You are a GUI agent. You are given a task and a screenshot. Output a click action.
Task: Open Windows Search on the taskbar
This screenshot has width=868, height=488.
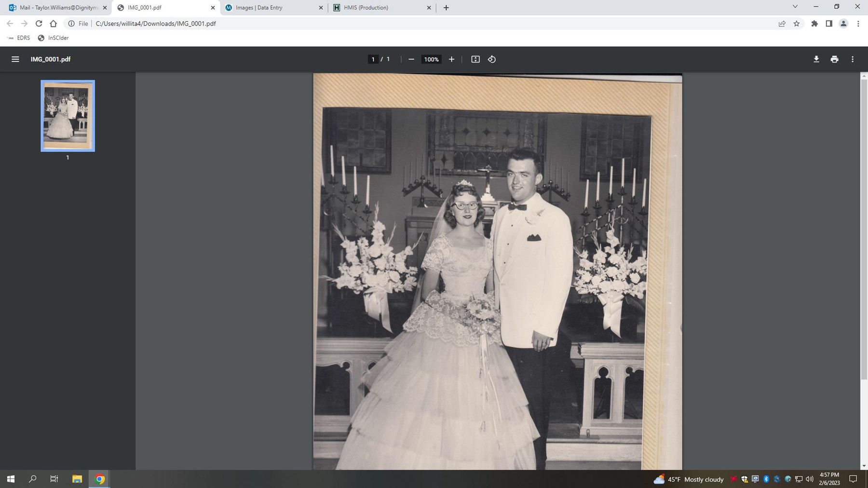32,479
